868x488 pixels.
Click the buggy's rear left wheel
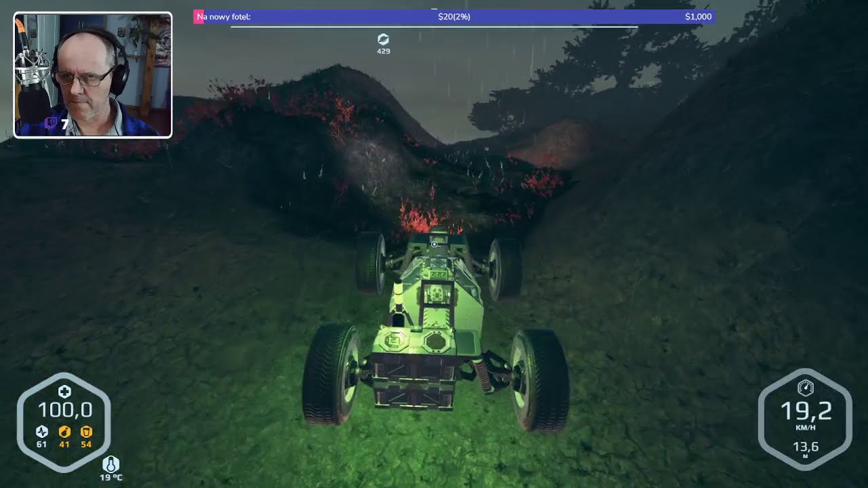click(332, 373)
